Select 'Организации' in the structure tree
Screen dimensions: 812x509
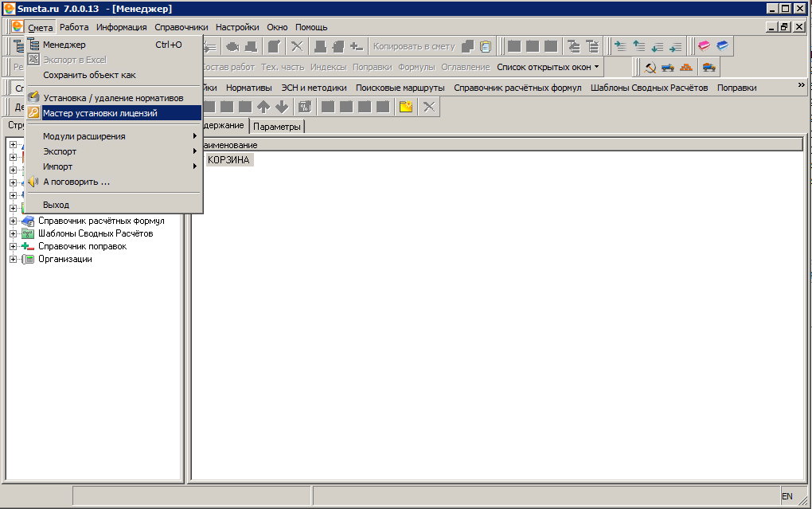[65, 259]
